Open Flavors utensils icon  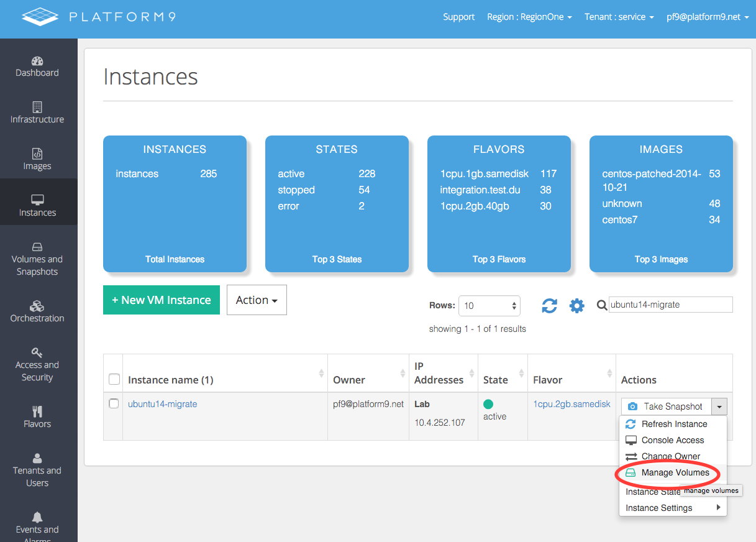37,411
